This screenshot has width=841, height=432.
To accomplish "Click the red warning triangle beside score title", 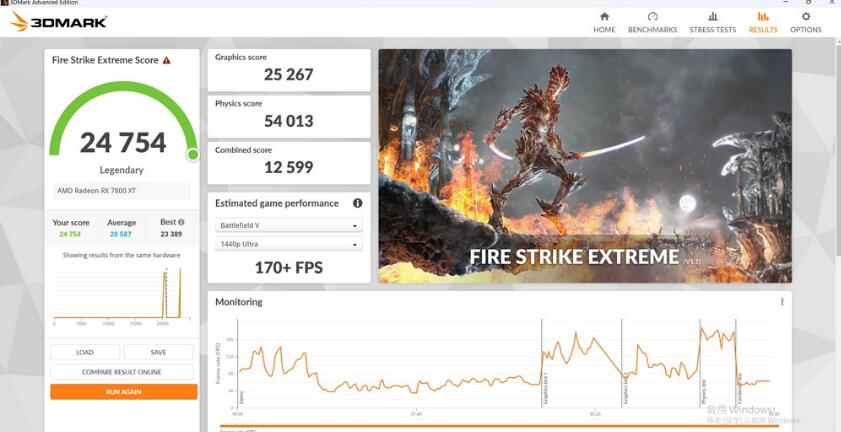I will click(167, 60).
